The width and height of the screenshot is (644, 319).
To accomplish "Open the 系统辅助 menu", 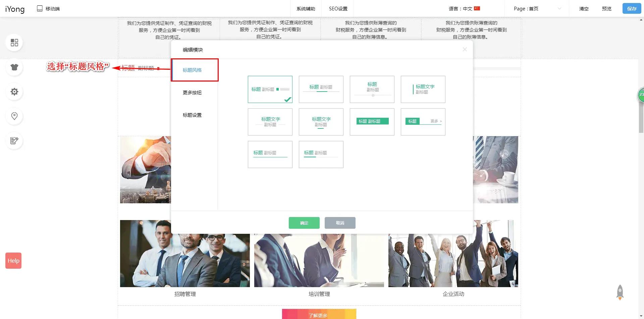I will click(306, 9).
